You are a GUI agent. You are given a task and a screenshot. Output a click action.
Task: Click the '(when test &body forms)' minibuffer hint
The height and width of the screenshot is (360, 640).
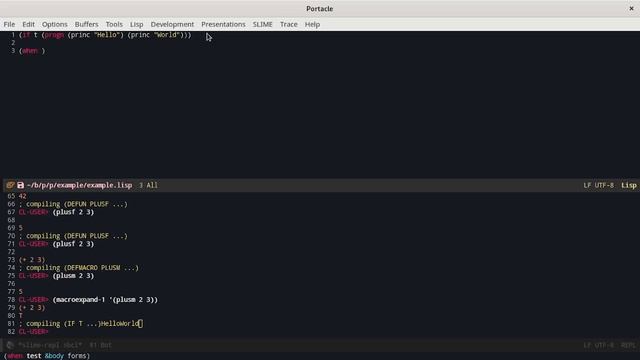(x=47, y=356)
